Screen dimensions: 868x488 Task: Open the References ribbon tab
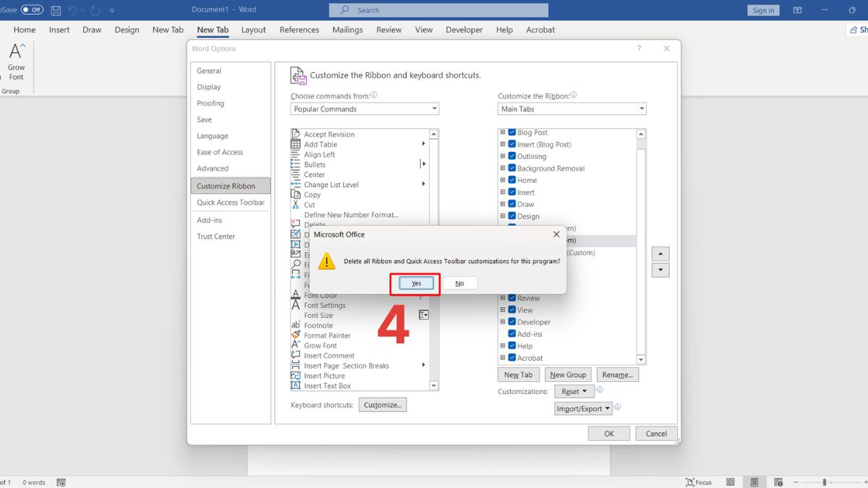point(299,30)
